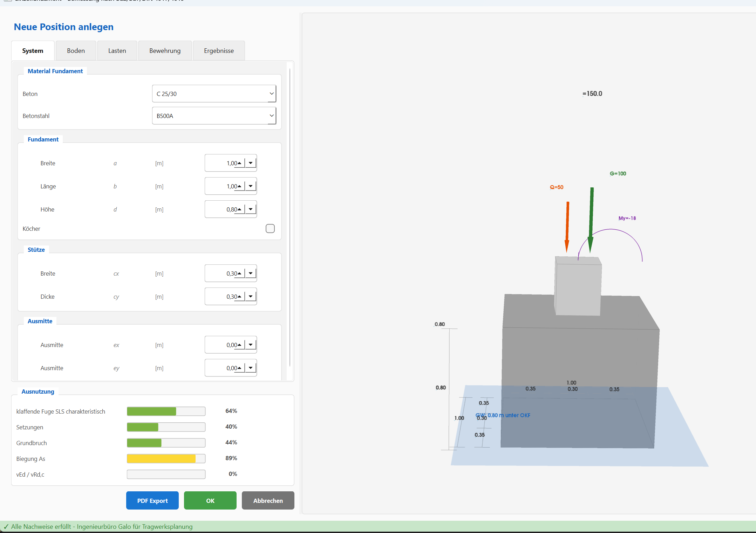Viewport: 756px width, 533px height.
Task: Click the '44%' Grundbruch value
Action: click(231, 442)
